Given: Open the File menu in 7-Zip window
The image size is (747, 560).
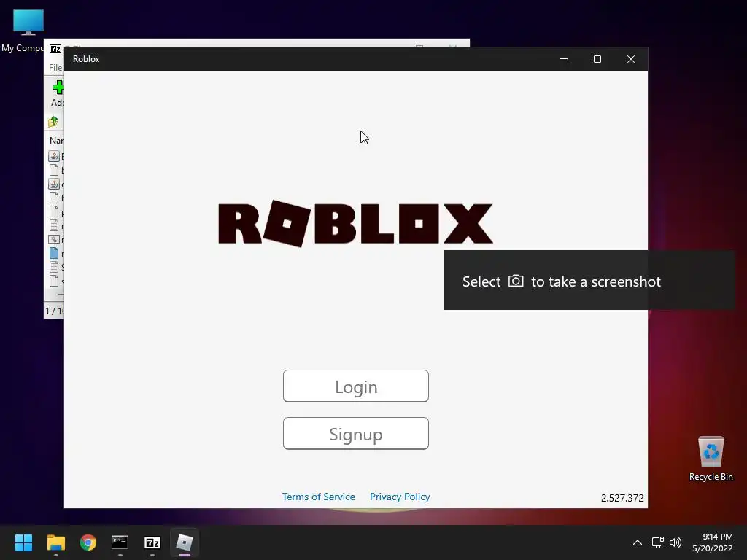Looking at the screenshot, I should coord(55,68).
